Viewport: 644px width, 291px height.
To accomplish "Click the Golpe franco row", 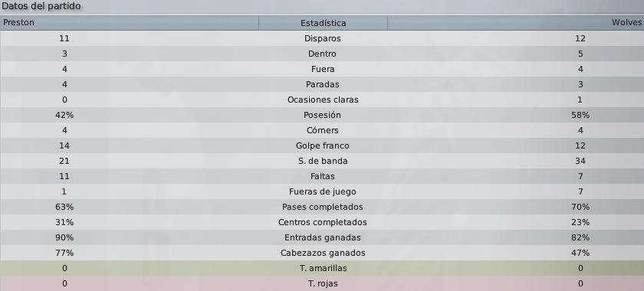I will [x=322, y=145].
